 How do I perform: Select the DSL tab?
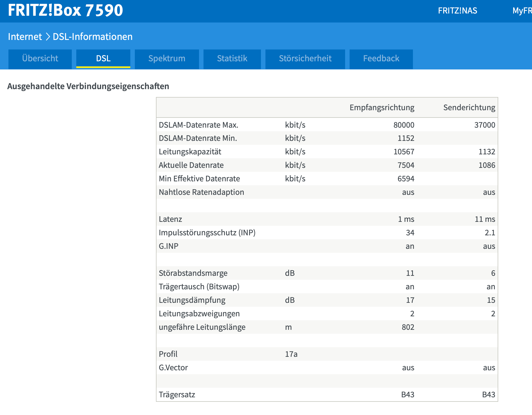103,59
